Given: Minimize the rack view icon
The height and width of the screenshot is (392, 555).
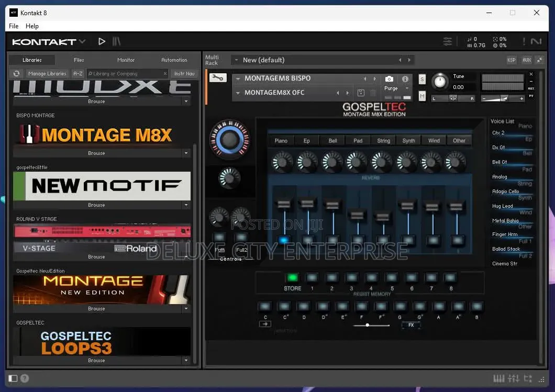Looking at the screenshot, I should tap(539, 60).
